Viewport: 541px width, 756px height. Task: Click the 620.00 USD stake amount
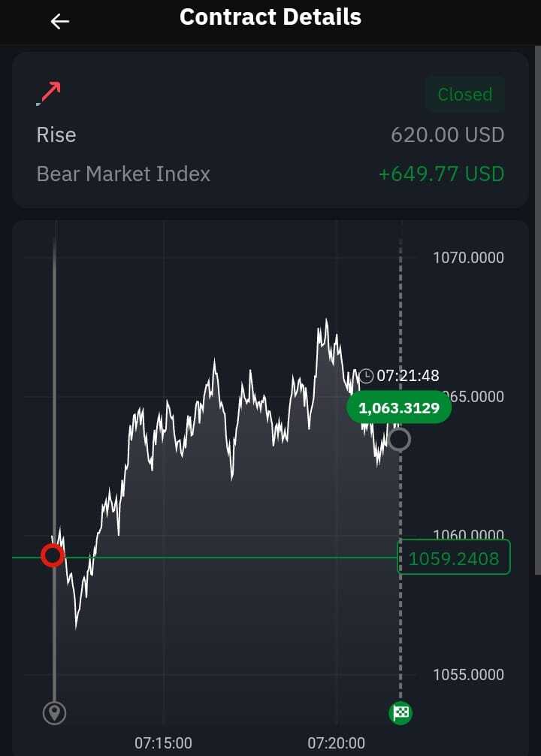click(448, 135)
